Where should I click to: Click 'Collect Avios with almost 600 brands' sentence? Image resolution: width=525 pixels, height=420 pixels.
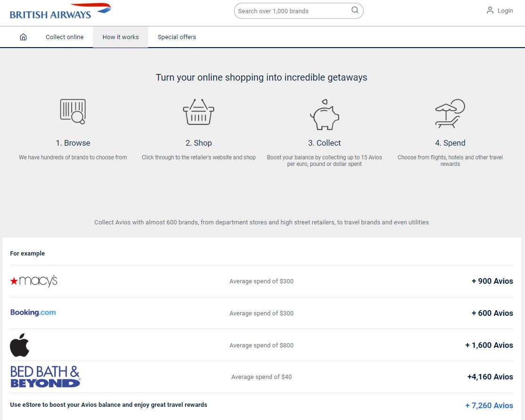click(261, 222)
